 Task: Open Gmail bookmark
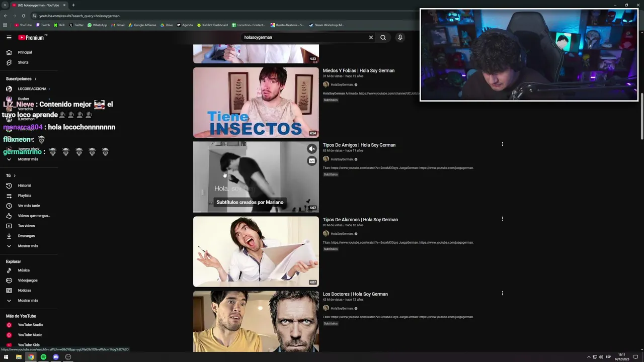[x=118, y=25]
